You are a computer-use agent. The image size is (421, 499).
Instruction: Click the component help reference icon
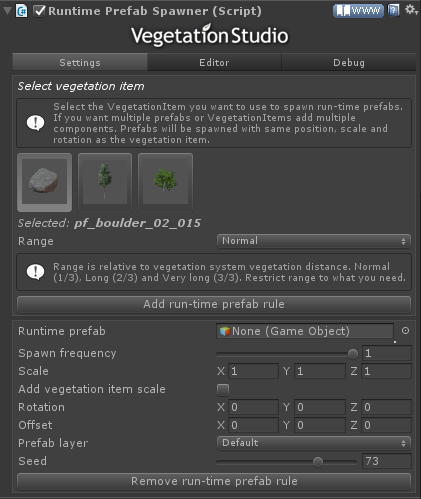tap(393, 11)
